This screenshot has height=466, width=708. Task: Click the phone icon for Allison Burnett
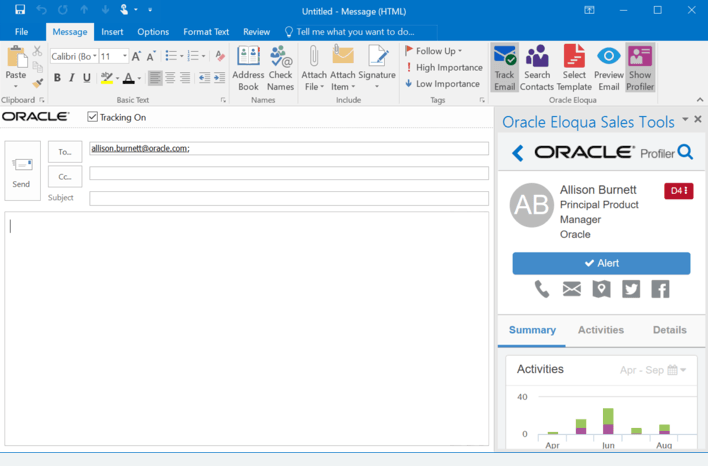click(542, 289)
